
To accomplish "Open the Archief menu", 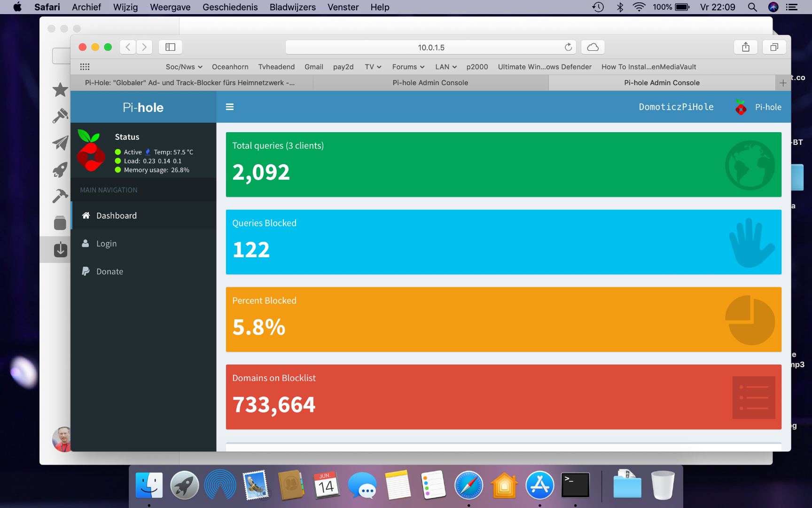I will point(86,7).
